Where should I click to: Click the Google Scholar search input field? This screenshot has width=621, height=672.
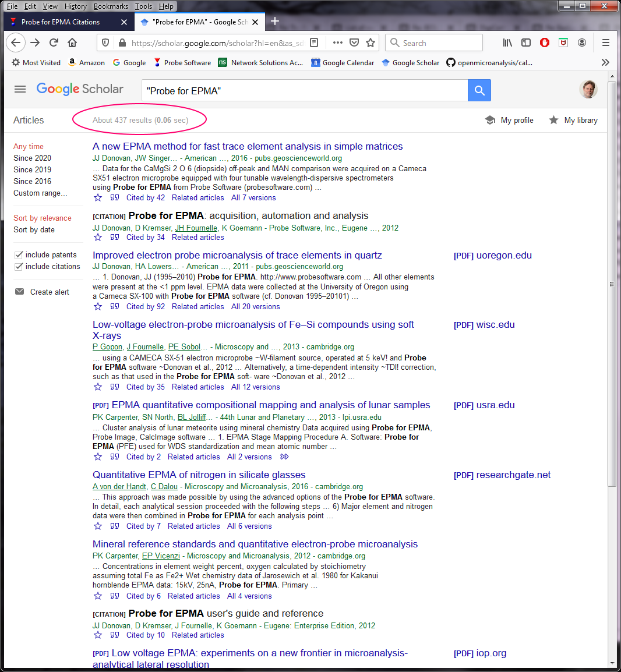click(x=304, y=90)
